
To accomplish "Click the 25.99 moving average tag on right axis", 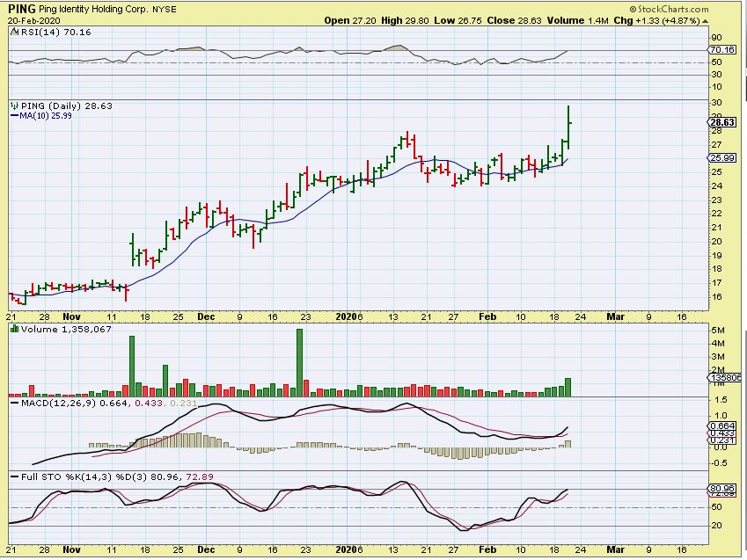I will point(721,157).
